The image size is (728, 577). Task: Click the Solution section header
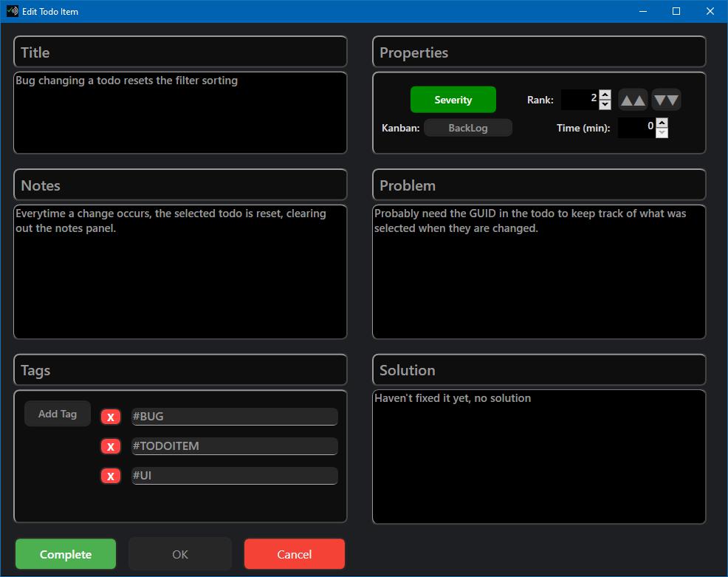point(539,370)
